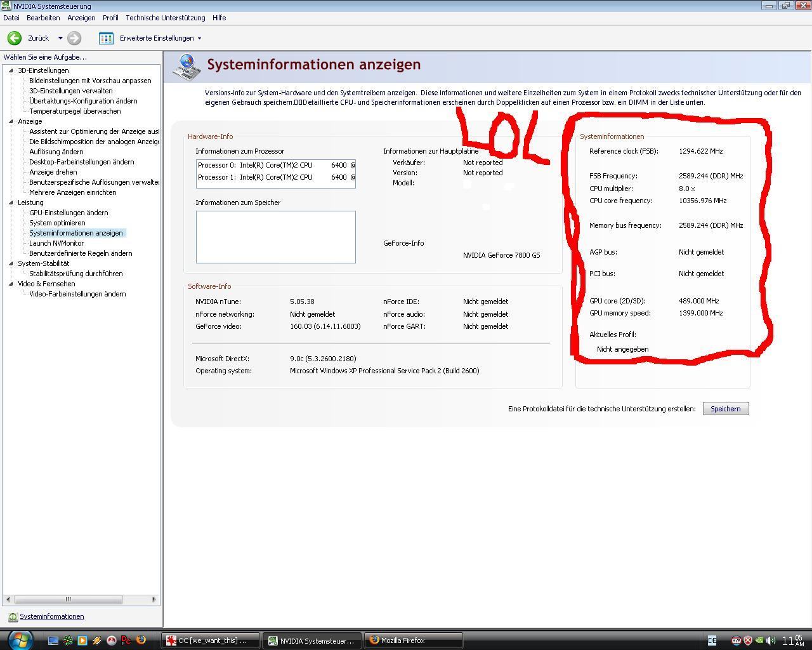Click the Erweiterte Einstellungen view icon

[x=106, y=38]
